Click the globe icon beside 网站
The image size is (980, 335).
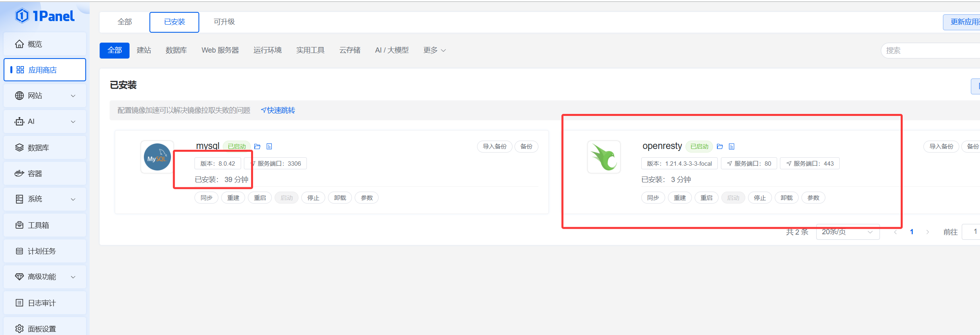point(19,96)
